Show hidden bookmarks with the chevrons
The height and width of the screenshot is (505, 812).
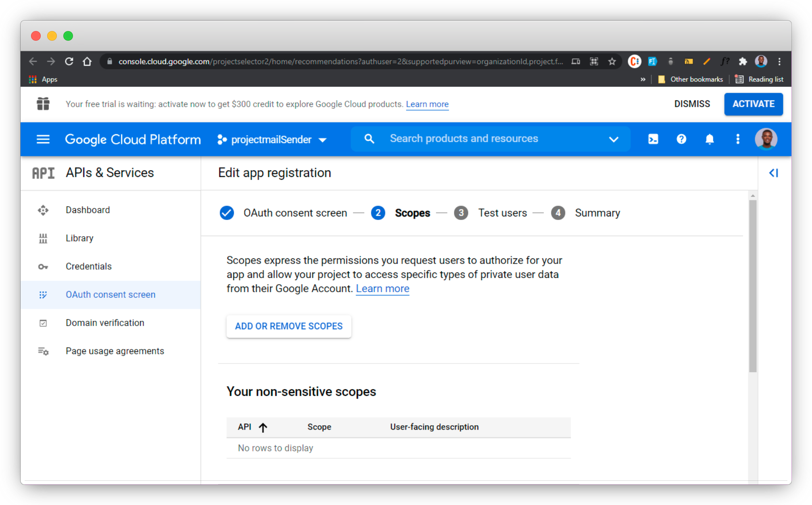coord(643,79)
